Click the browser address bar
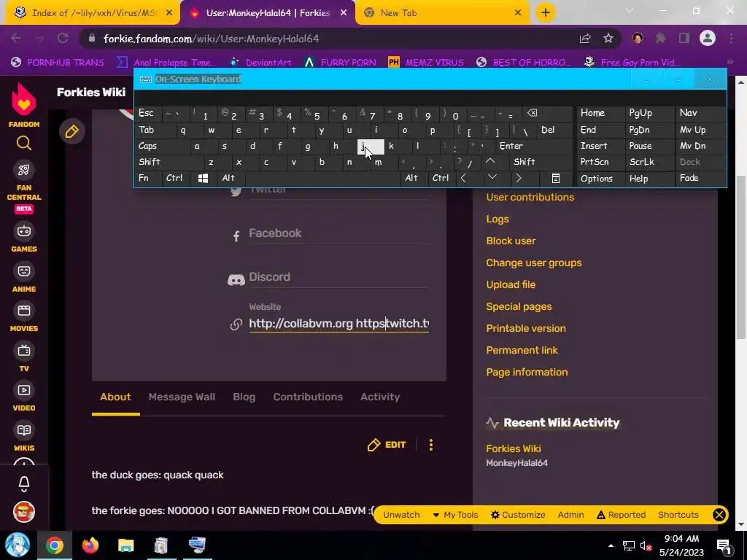Image resolution: width=747 pixels, height=560 pixels. 333,39
